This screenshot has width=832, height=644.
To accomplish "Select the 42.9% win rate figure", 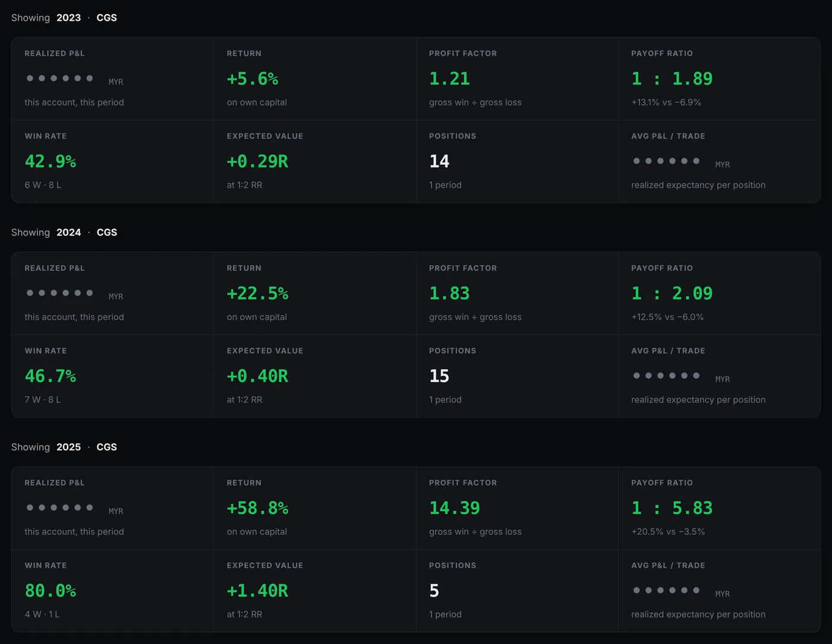I will tap(51, 161).
